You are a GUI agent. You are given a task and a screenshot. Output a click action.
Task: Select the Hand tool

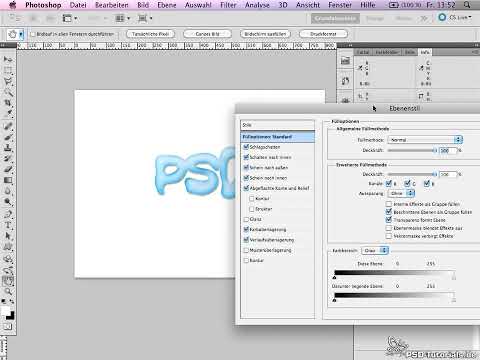coord(8,281)
